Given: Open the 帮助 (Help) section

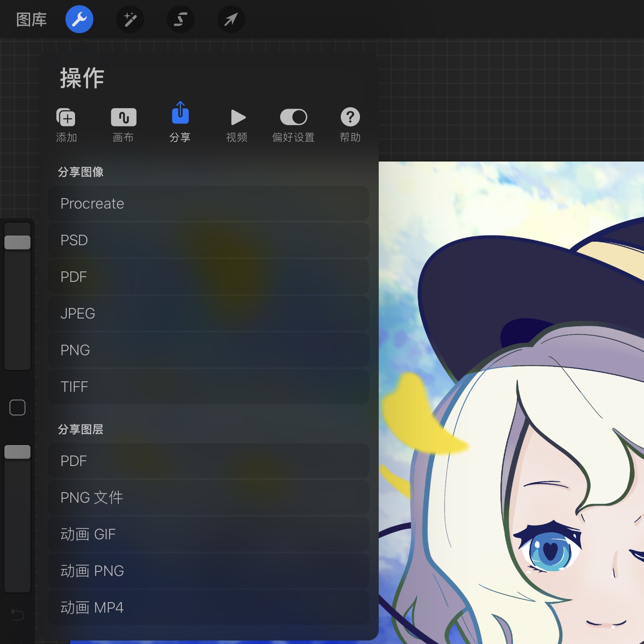Looking at the screenshot, I should click(x=350, y=123).
